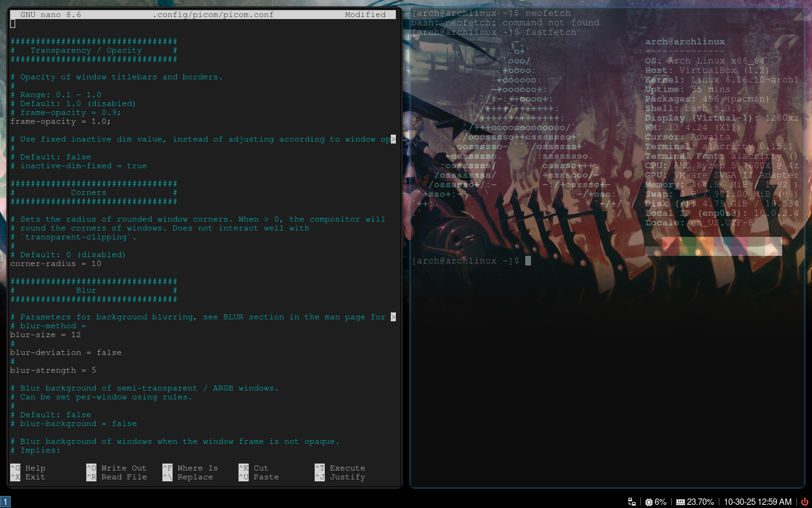
Task: Click the '# blur-background = false' line
Action: coord(74,424)
